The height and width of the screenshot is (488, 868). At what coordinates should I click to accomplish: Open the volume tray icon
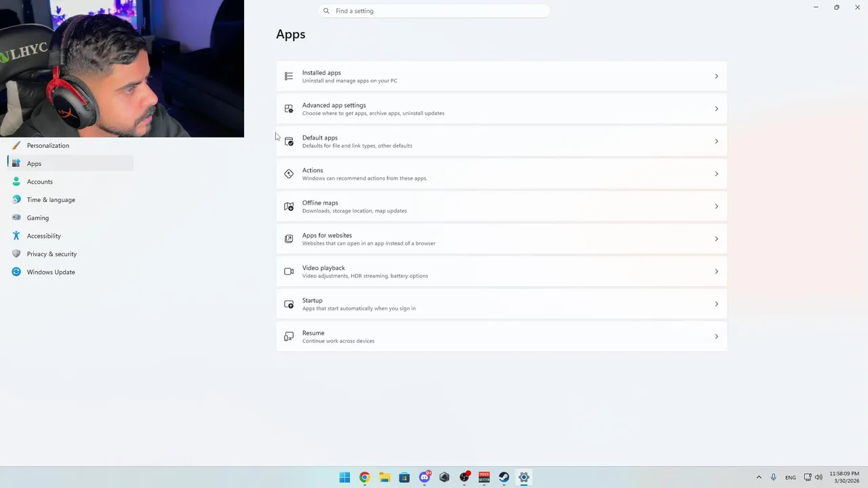818,477
